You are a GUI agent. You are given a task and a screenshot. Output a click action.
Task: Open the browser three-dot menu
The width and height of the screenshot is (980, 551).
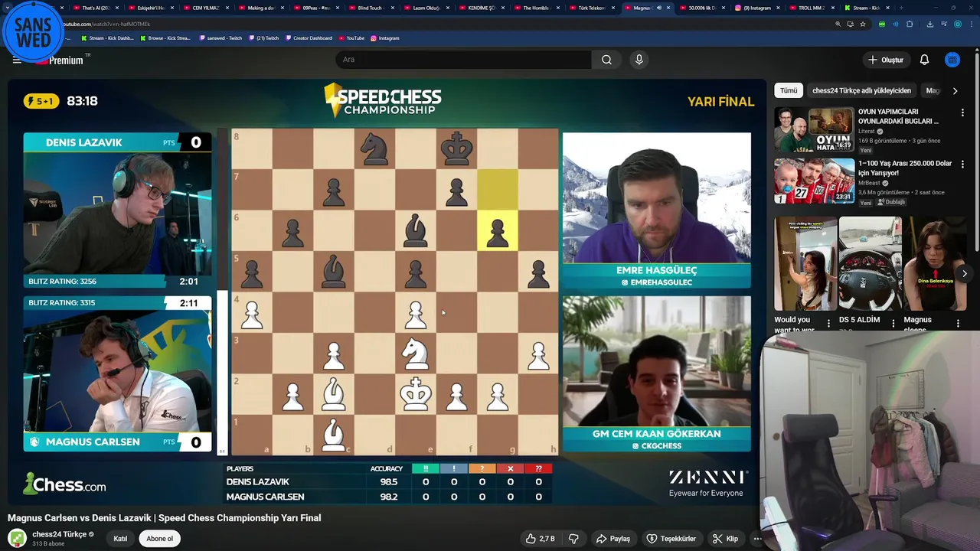(971, 24)
